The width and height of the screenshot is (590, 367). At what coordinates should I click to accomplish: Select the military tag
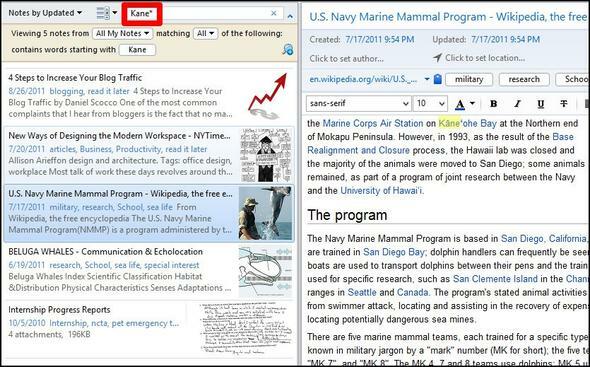(x=469, y=79)
